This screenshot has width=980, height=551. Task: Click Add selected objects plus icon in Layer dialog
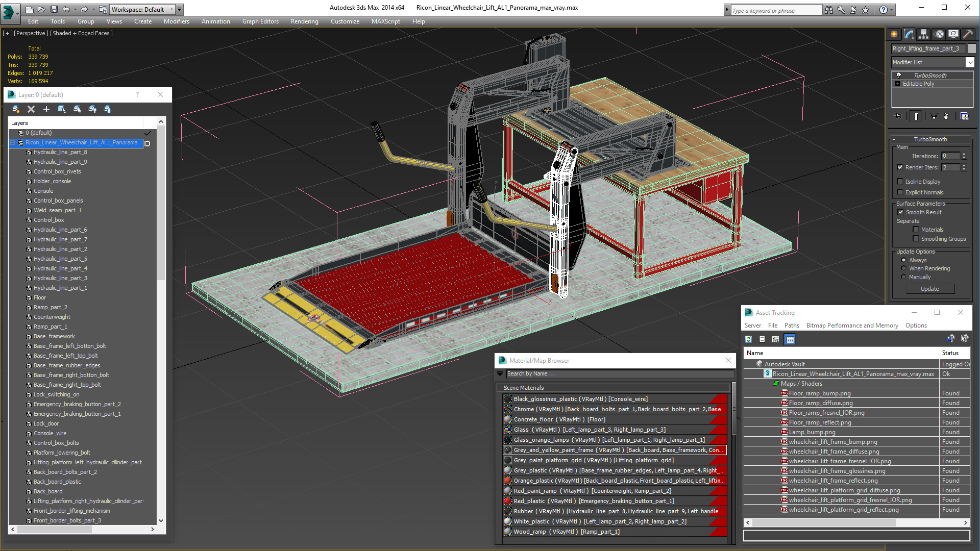(x=46, y=109)
